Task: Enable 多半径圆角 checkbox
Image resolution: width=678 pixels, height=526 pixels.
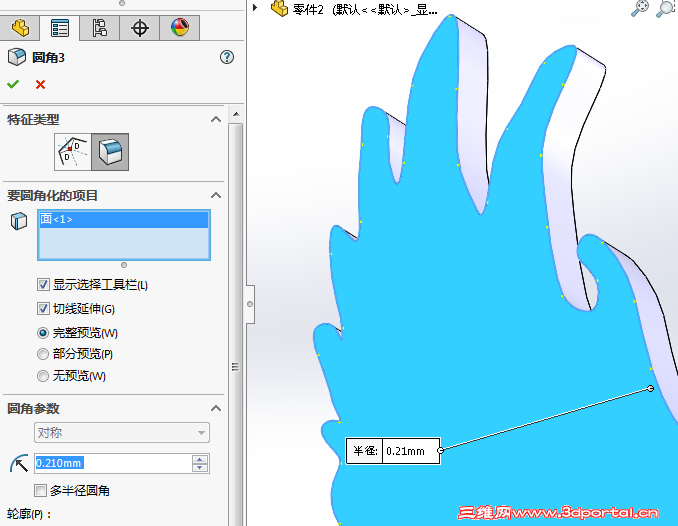Action: [x=40, y=491]
